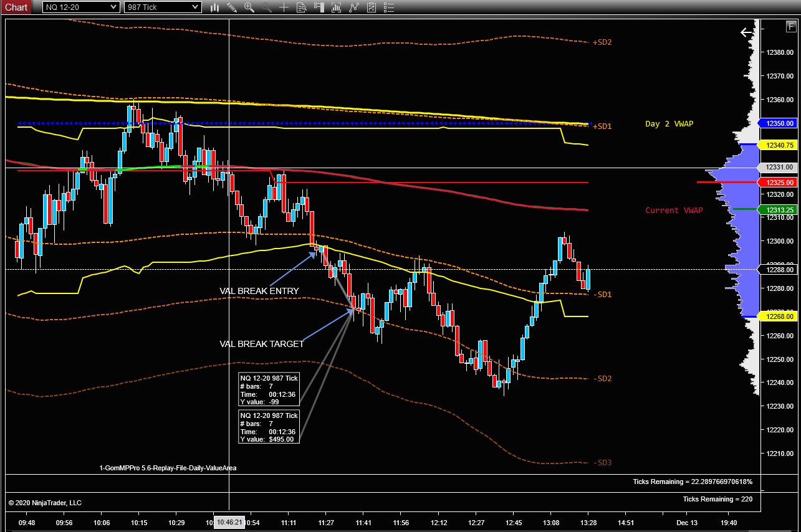Click the zoom in magnifier icon
Screen dimensions: 801x532
point(249,7)
